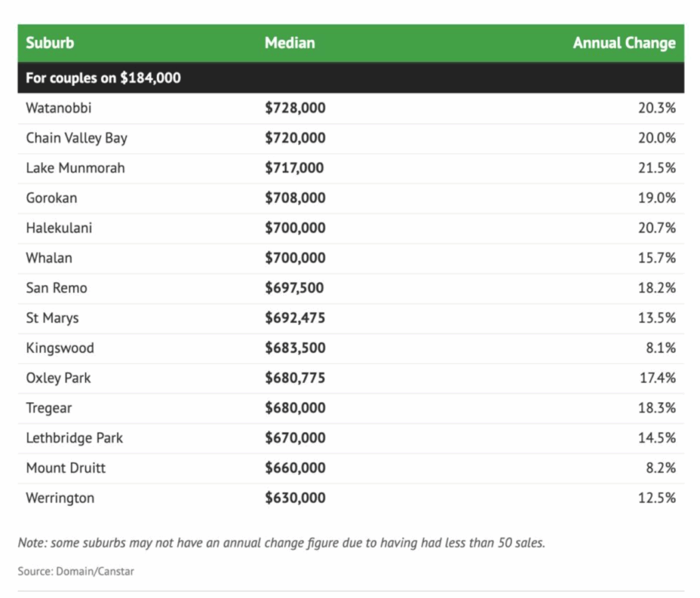Click the Mount Druitt suburb name
The image size is (700, 598).
[x=66, y=468]
